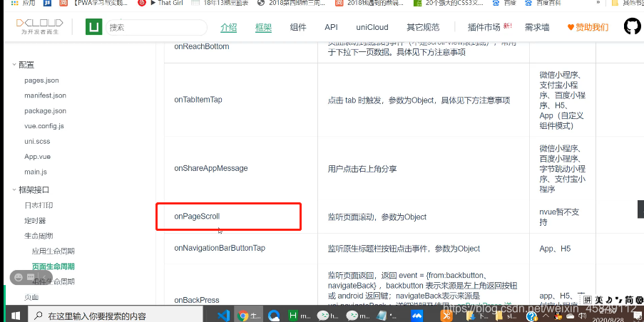Switch to the 框架 nav tab
This screenshot has height=322, width=644.
point(263,28)
